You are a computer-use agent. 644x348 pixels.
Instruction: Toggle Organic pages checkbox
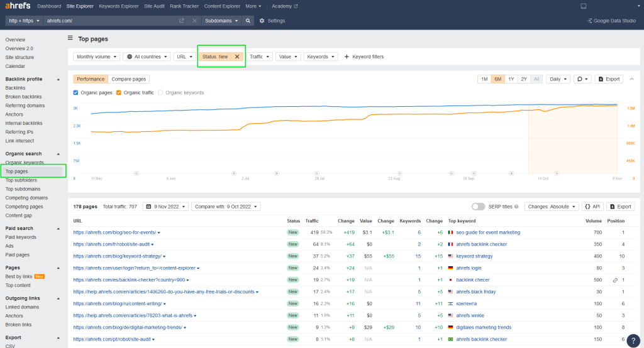point(75,93)
